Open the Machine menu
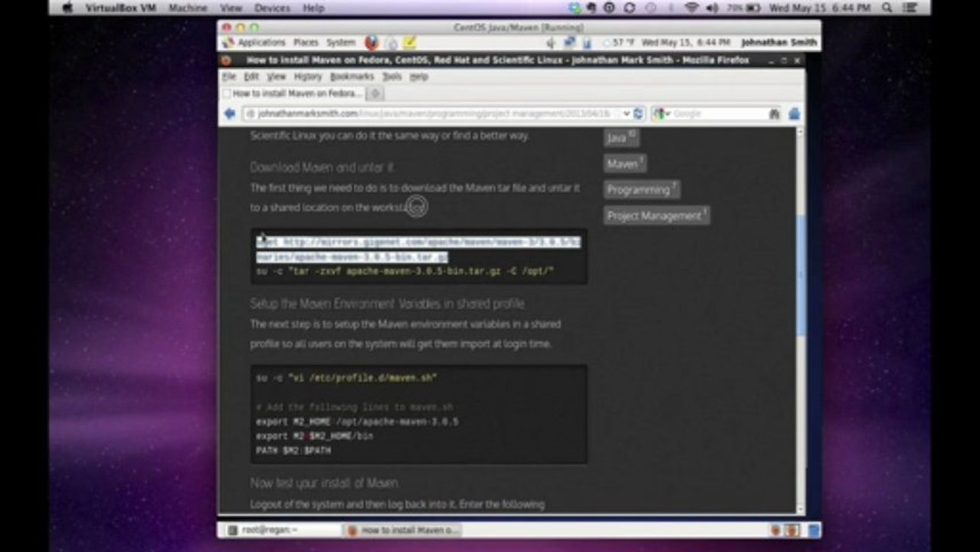The width and height of the screenshot is (980, 552). 188,8
